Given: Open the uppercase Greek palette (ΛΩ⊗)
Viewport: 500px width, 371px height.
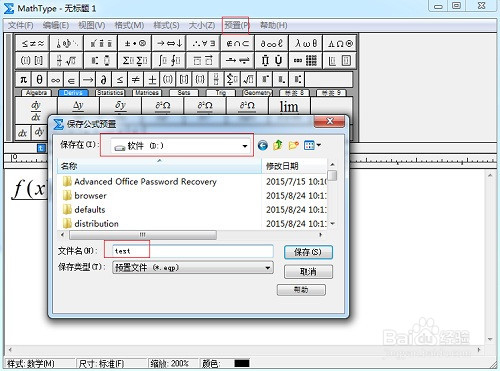Looking at the screenshot, I should pos(340,43).
